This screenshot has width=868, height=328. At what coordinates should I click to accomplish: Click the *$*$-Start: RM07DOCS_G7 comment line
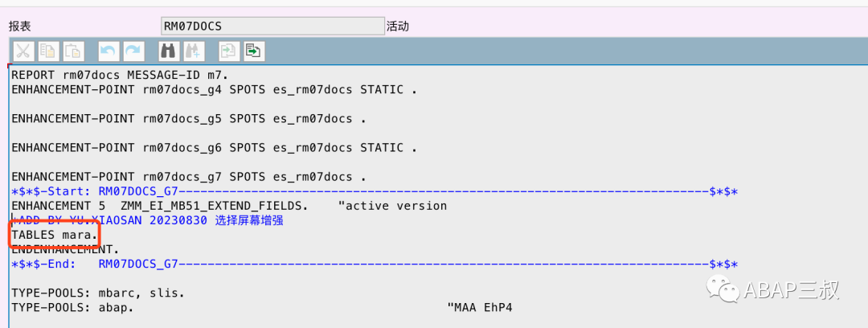point(375,191)
